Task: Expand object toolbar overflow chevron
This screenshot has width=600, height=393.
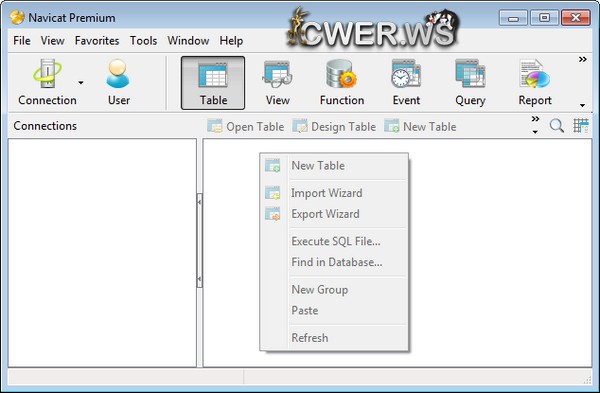Action: pos(535,119)
